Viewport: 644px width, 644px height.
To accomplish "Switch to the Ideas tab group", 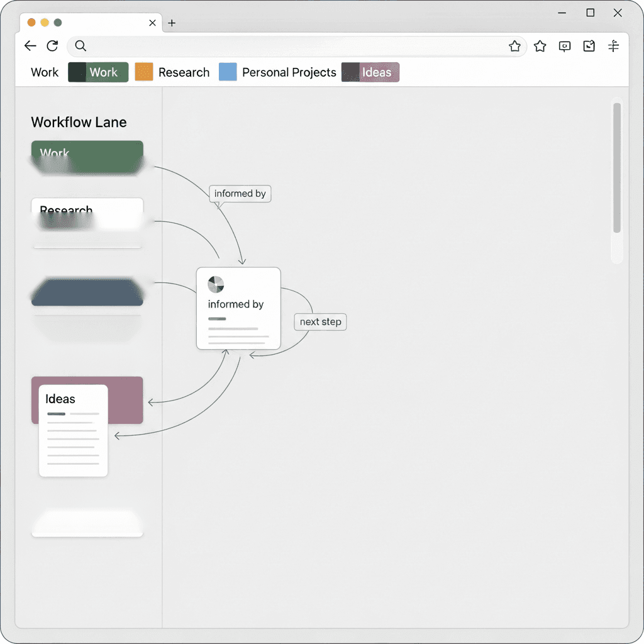I will (370, 72).
